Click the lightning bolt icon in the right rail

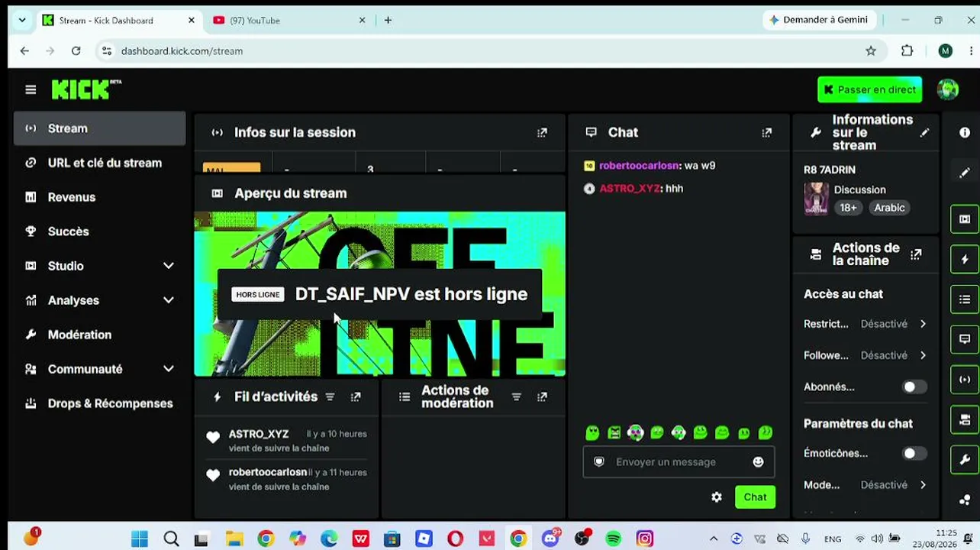click(965, 259)
